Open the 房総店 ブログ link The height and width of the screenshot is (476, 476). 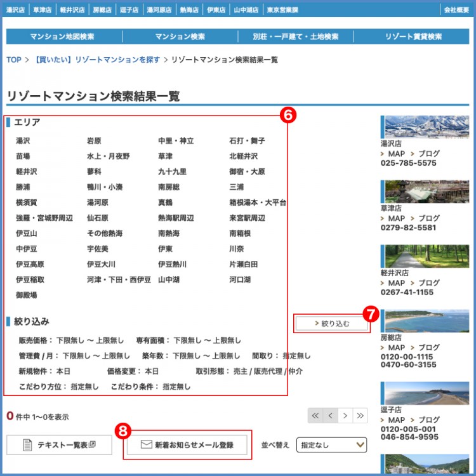click(x=428, y=348)
